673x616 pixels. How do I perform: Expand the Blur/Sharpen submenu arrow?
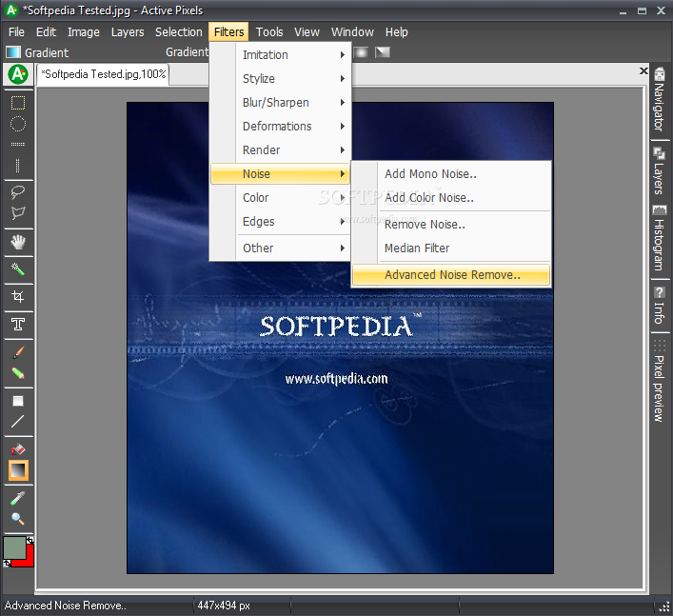click(x=342, y=103)
